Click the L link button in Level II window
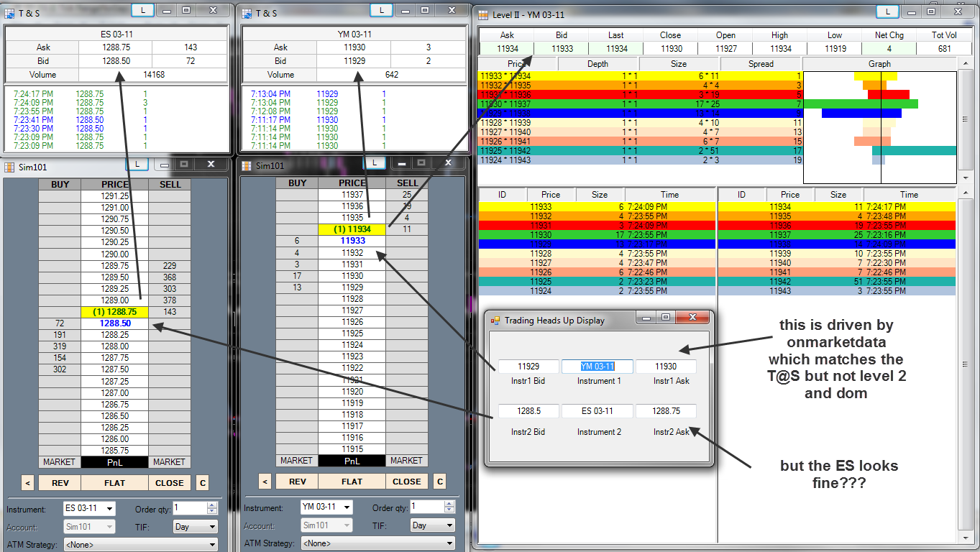Screen dimensions: 980x552 tap(888, 11)
